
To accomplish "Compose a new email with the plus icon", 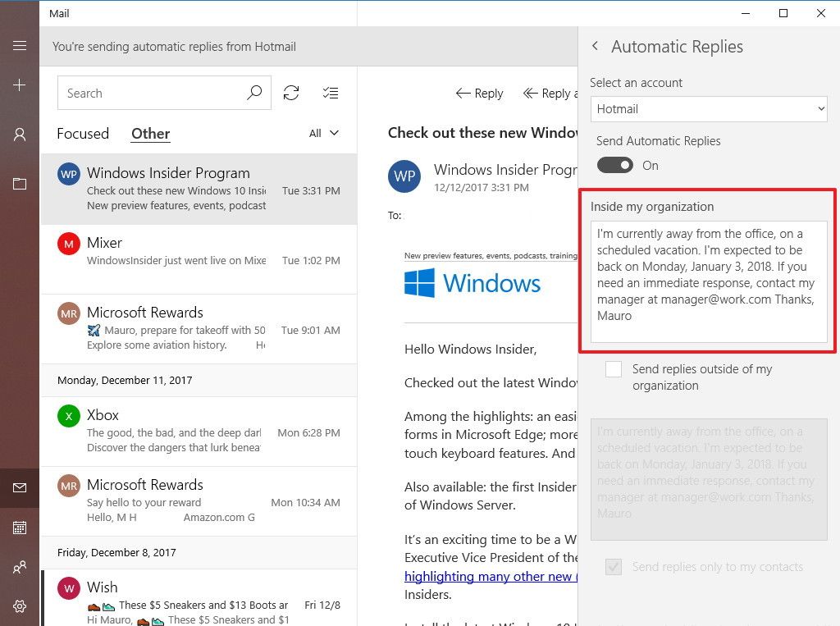I will pos(20,85).
